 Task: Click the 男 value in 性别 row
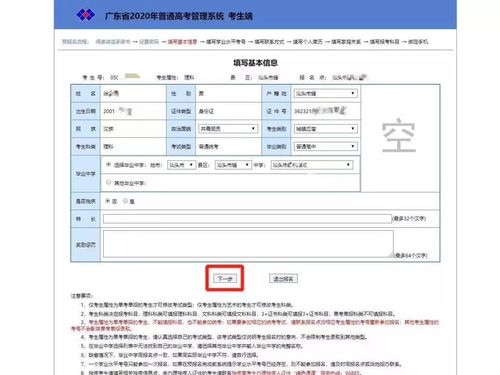201,94
